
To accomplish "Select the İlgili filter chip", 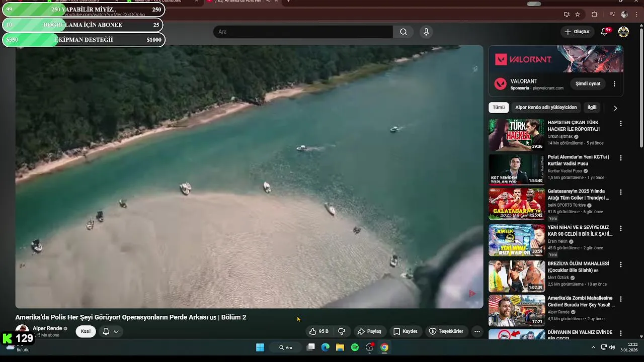I will pos(592,108).
